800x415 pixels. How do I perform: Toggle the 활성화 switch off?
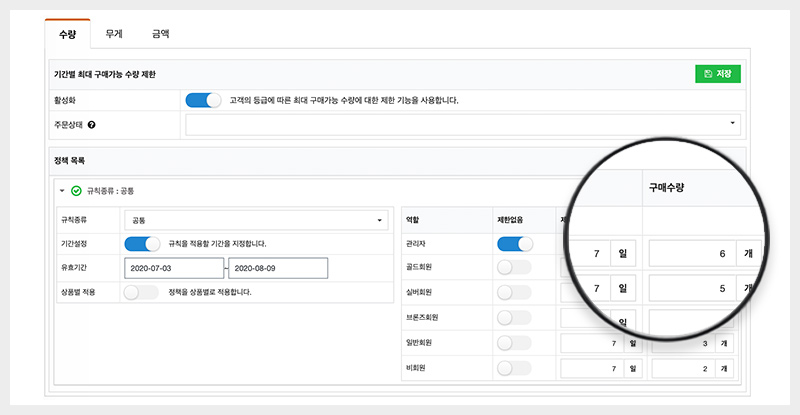[203, 100]
